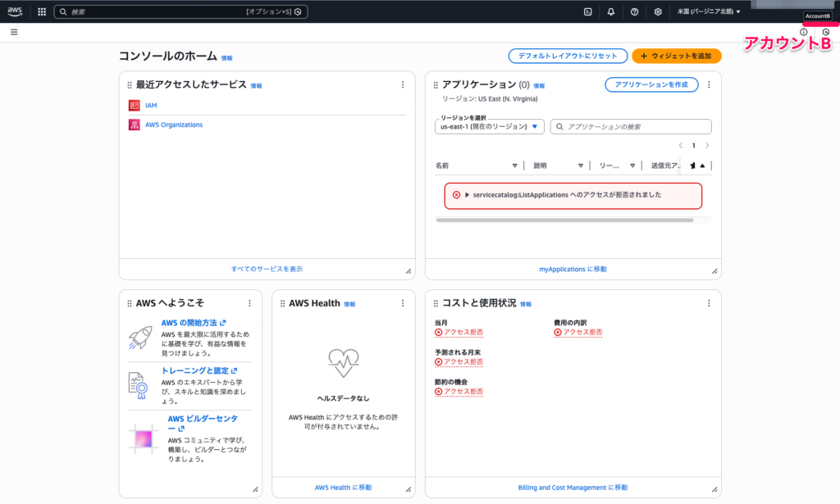Click デフォルトレイアウトにリセット button
This screenshot has height=504, width=840.
568,56
